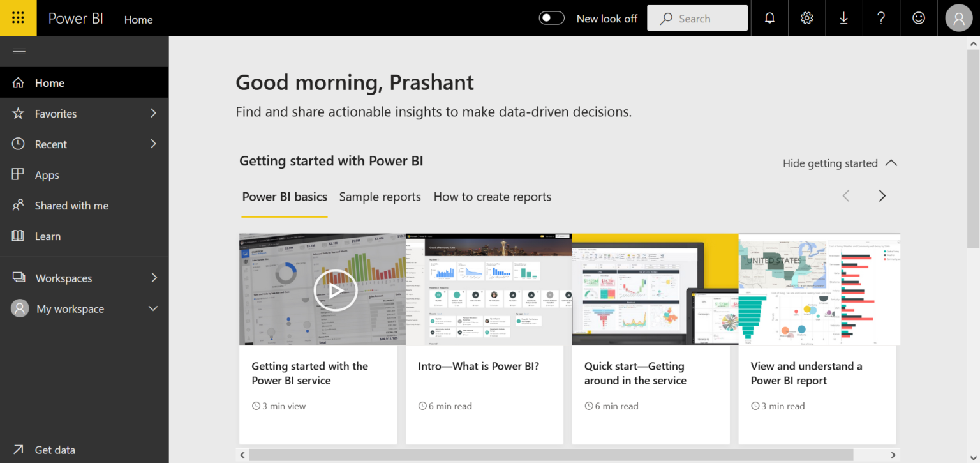
Task: Click the feedback smiley icon
Action: 919,19
